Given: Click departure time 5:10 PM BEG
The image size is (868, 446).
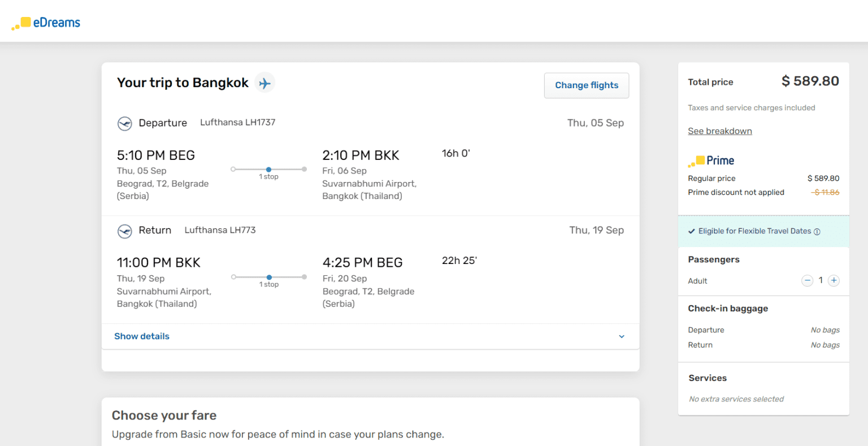Looking at the screenshot, I should [156, 155].
